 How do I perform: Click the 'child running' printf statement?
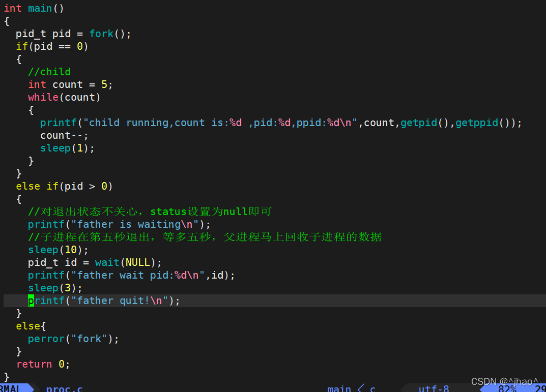281,123
